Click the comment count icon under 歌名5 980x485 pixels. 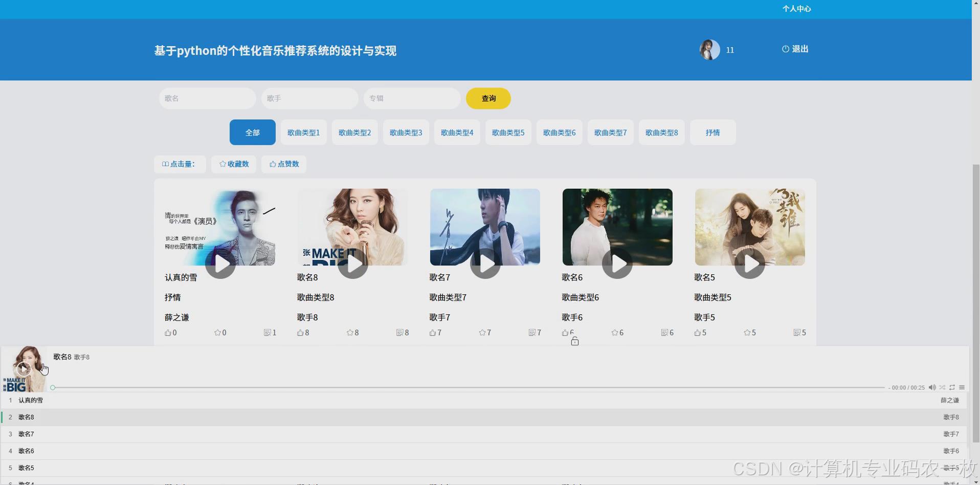pos(796,332)
